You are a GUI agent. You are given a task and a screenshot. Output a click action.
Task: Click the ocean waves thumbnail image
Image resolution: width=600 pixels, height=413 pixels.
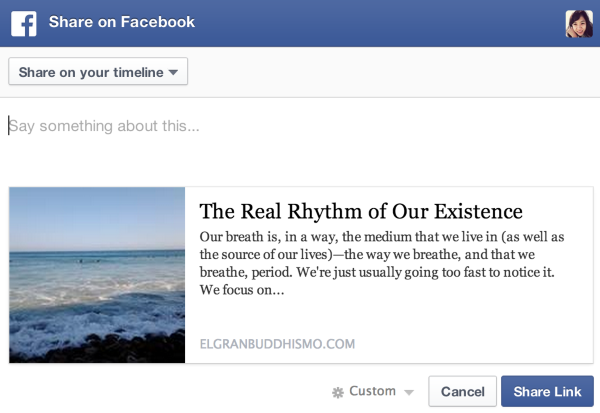click(97, 275)
